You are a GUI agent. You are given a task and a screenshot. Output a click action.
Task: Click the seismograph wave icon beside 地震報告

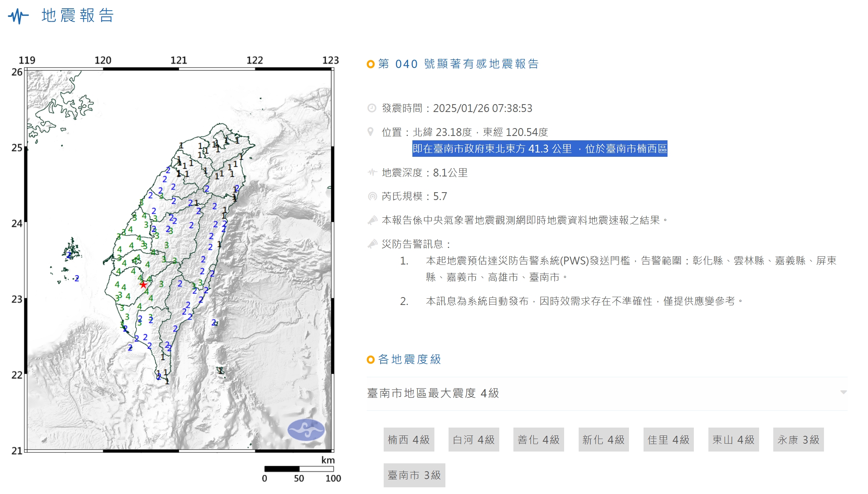pyautogui.click(x=18, y=17)
